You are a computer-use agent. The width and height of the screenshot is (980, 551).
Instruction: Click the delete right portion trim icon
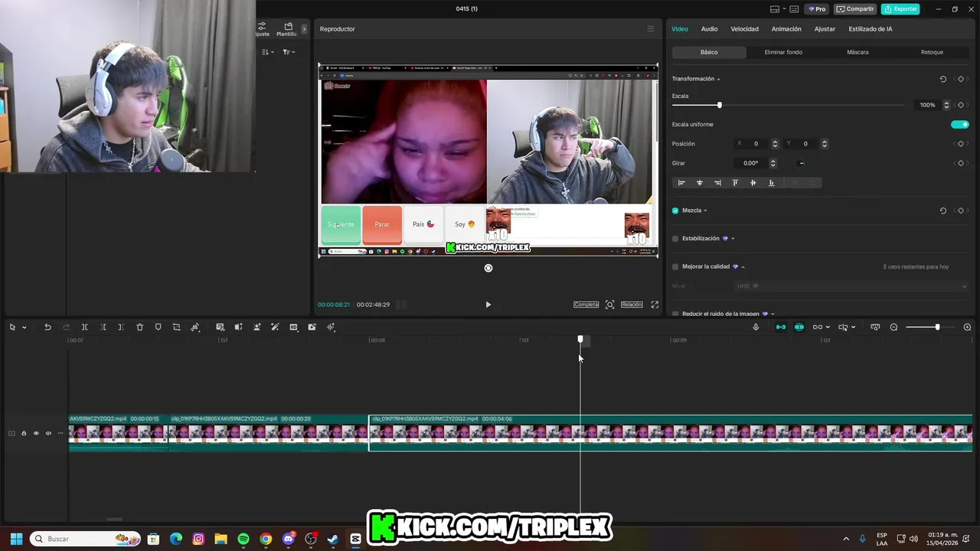(x=121, y=327)
